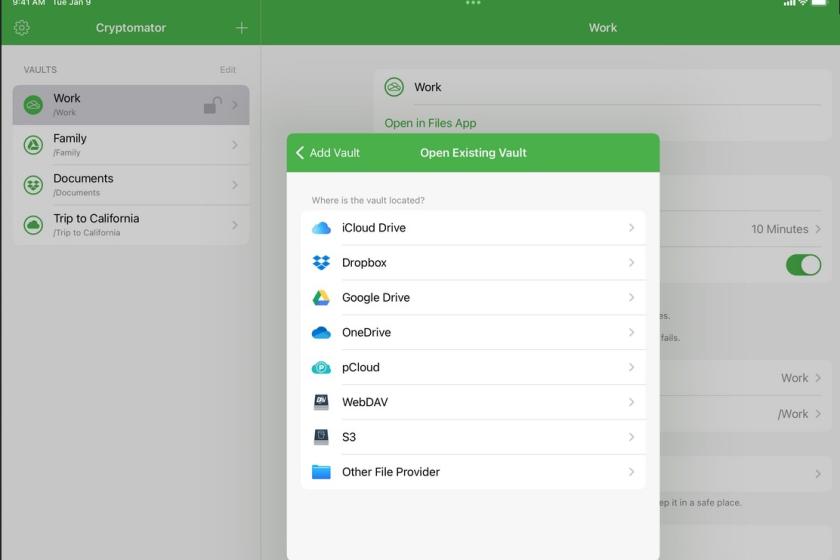Open the 10 Minutes duration chevron
The image size is (840, 560).
[x=818, y=229]
